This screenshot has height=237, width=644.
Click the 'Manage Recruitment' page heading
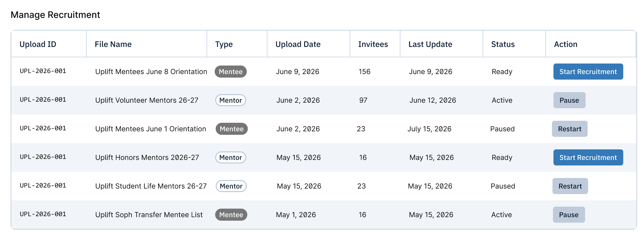coord(55,15)
